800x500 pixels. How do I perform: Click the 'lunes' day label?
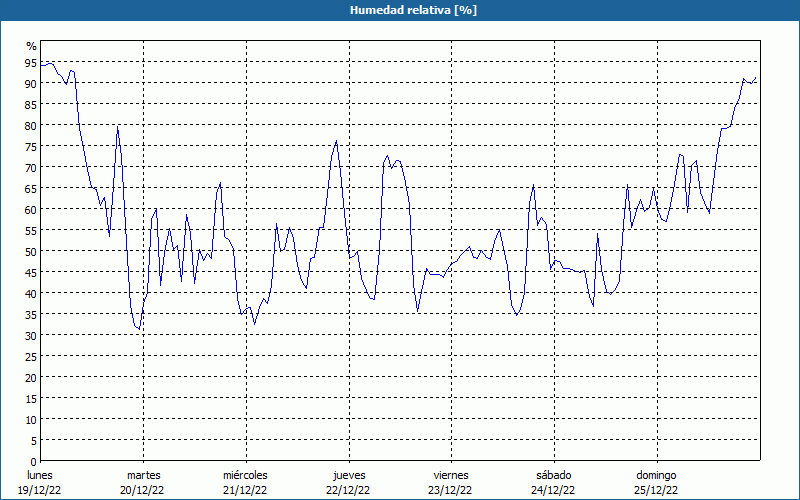point(40,476)
